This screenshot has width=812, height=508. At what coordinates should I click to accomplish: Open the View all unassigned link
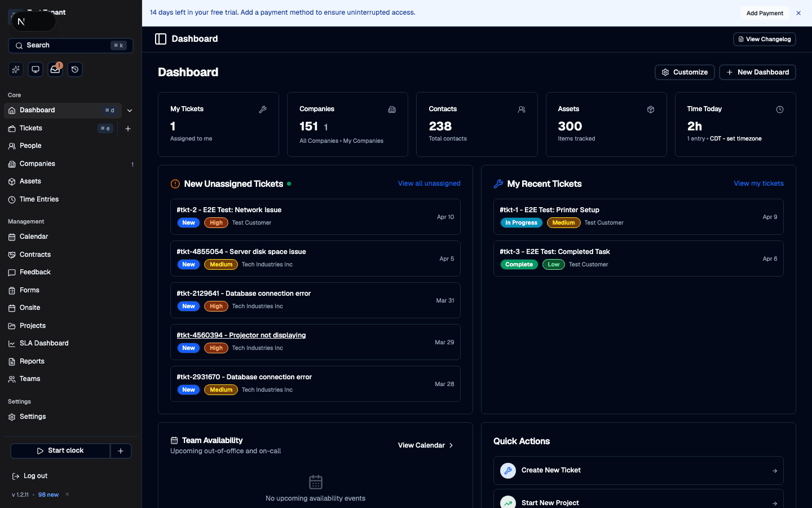429,183
